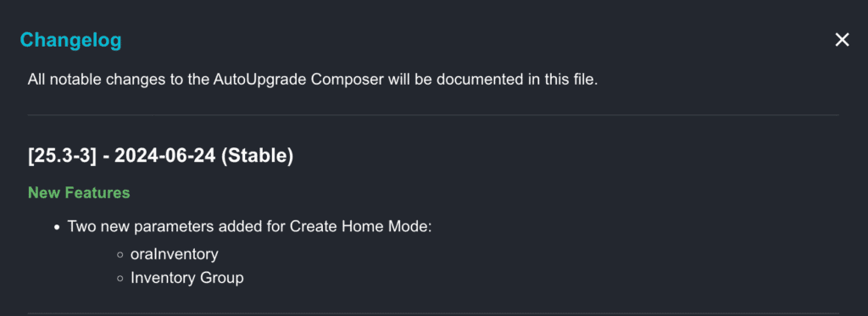Click the sentence about notable changes being documented
This screenshot has height=316, width=868.
point(313,79)
